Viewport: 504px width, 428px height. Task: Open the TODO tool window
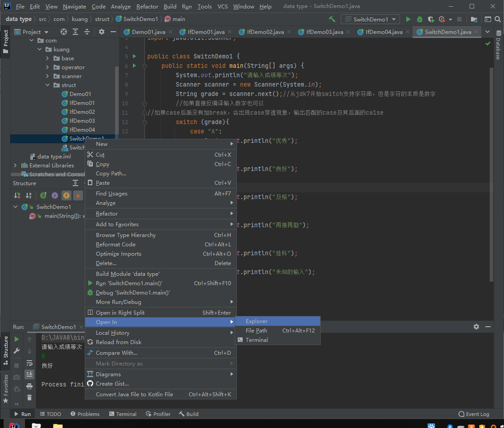[50, 414]
